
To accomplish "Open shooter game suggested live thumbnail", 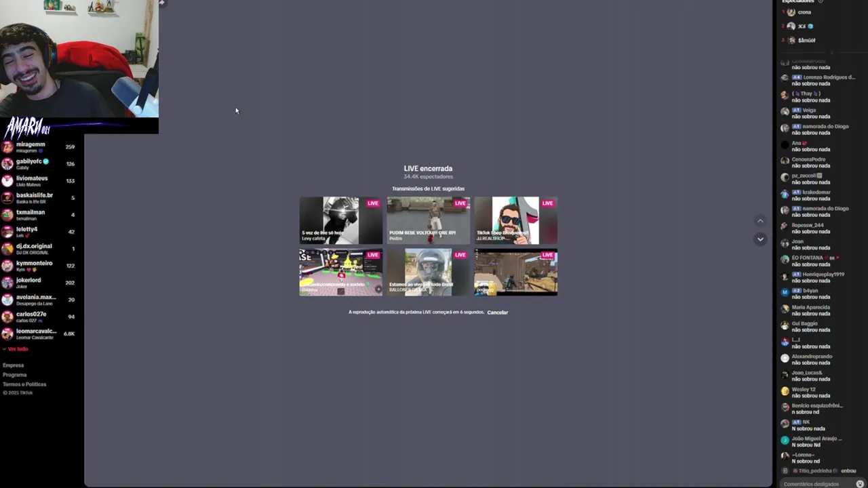I will click(515, 272).
